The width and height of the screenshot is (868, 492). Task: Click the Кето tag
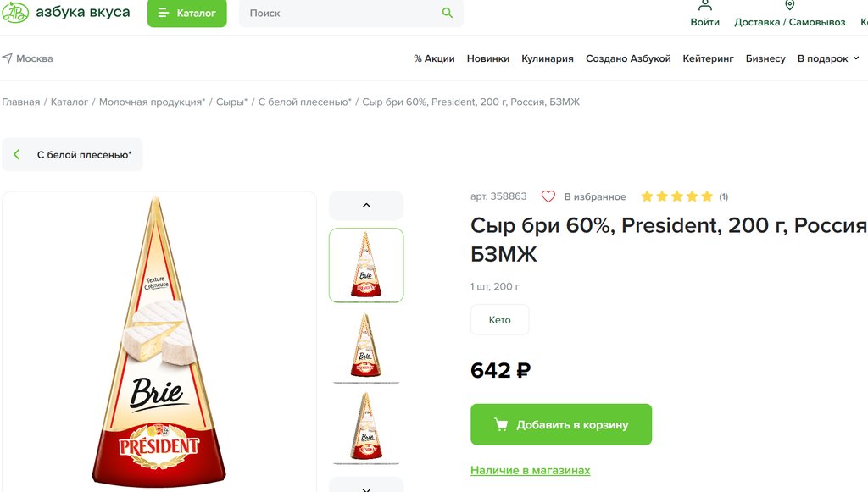tap(500, 320)
